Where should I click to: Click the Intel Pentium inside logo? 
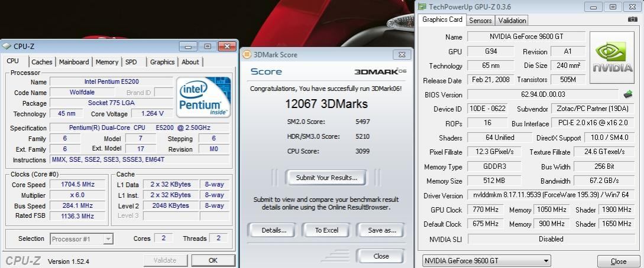(203, 97)
